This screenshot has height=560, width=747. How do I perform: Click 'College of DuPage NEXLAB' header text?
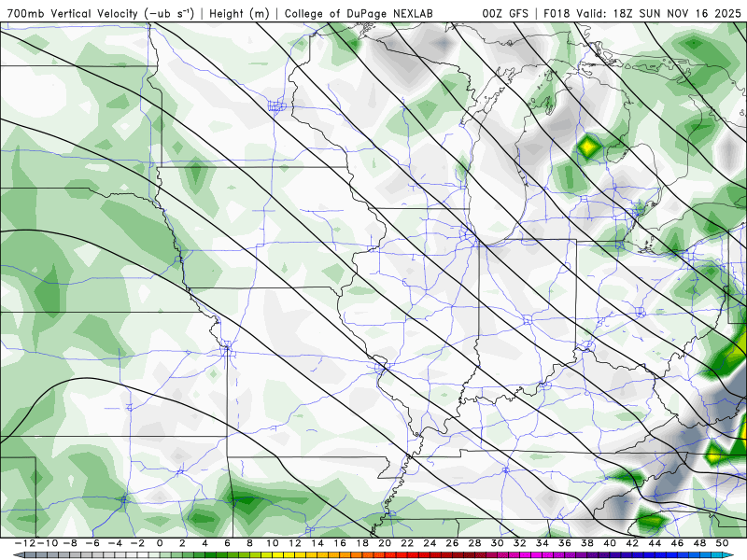[359, 13]
